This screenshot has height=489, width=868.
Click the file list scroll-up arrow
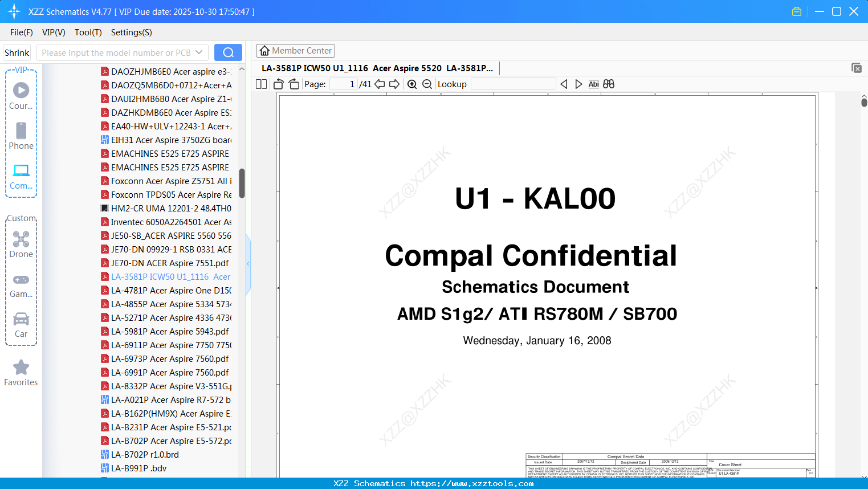242,69
